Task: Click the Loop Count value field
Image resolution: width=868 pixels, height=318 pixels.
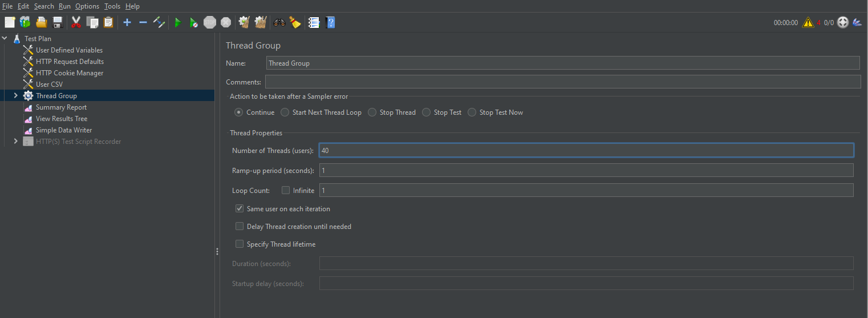Action: pos(586,190)
